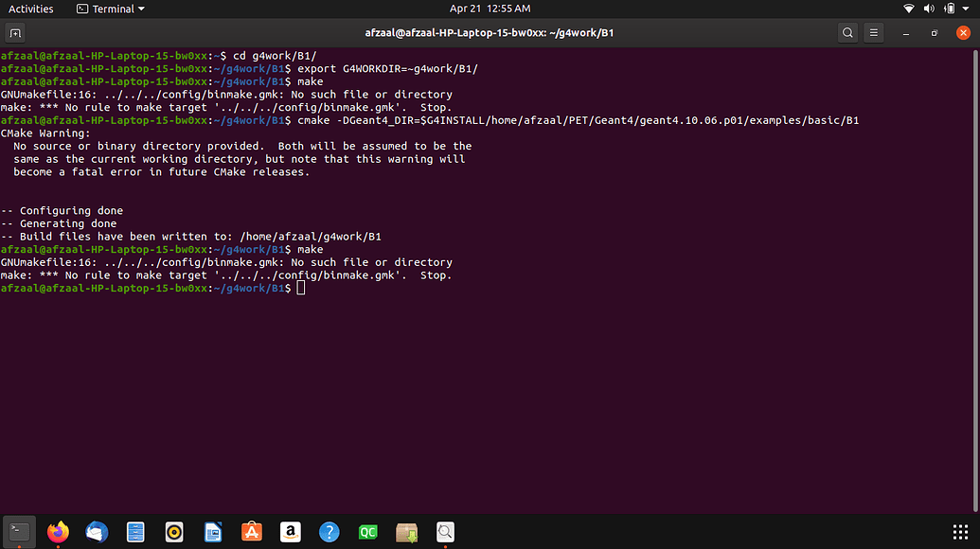Launch Rhythmbox music player
Viewport: 980px width, 549px height.
pyautogui.click(x=174, y=532)
